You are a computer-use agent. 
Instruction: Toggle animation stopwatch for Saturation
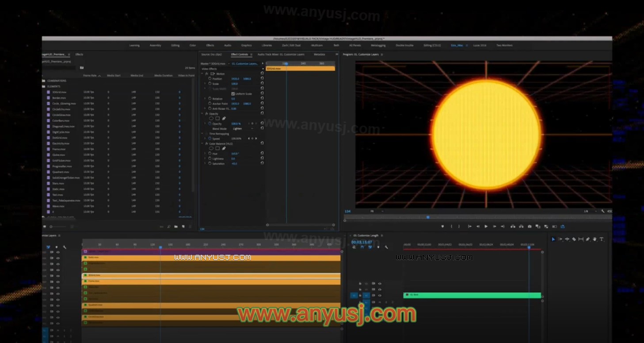[210, 163]
